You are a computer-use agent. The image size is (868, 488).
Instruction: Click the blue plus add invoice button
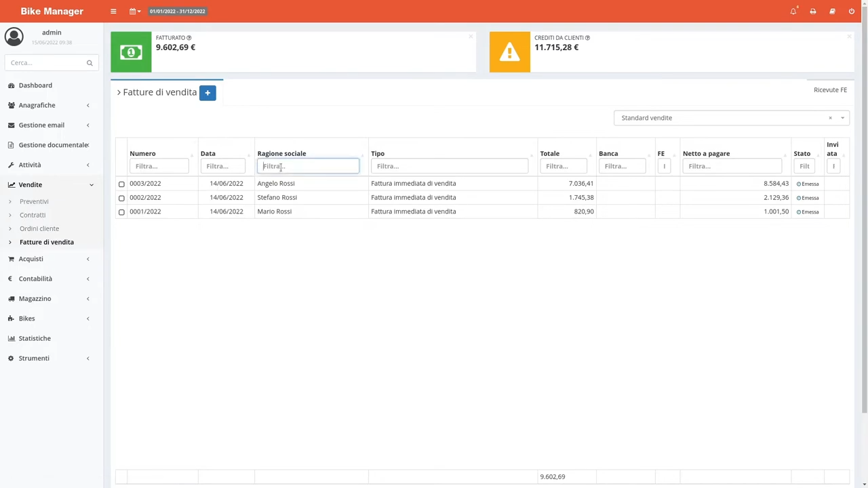click(x=208, y=93)
